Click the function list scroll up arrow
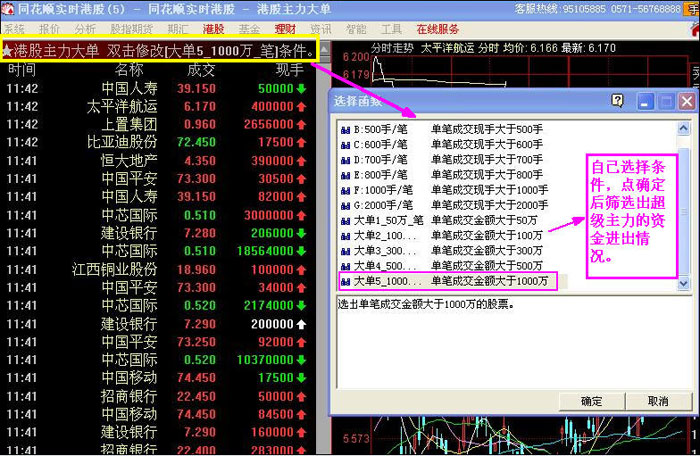 [x=684, y=128]
